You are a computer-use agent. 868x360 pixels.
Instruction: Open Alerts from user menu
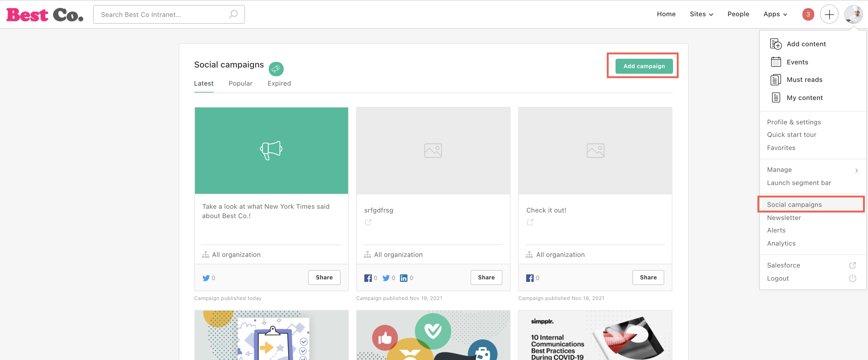click(776, 230)
